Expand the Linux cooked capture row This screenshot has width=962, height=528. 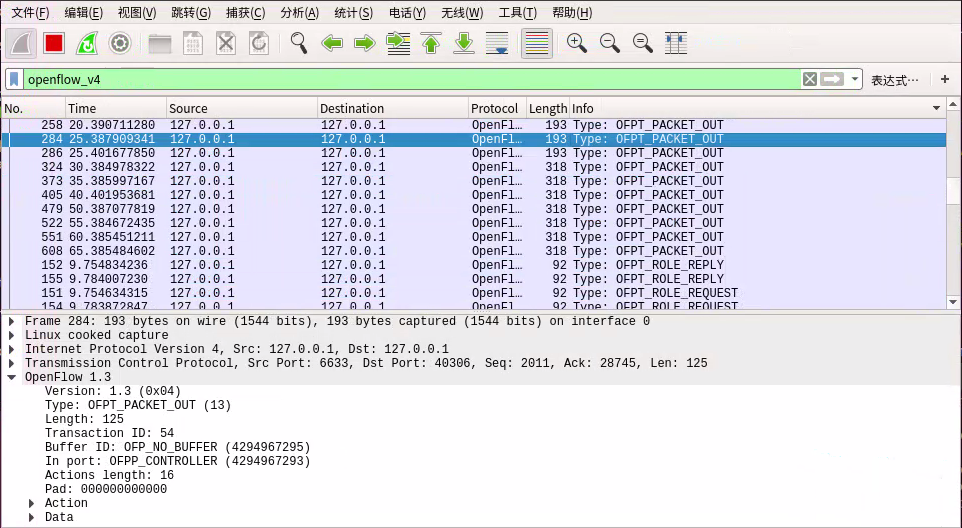pos(12,335)
